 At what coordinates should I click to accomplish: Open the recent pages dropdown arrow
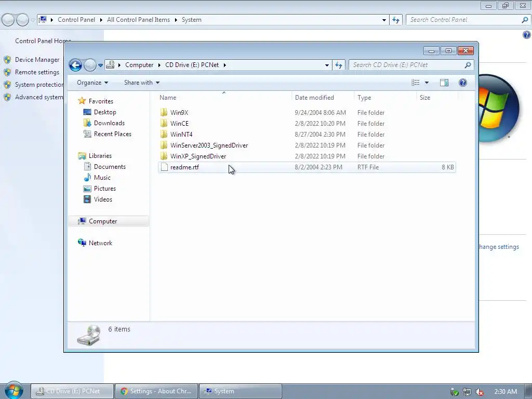pos(100,65)
